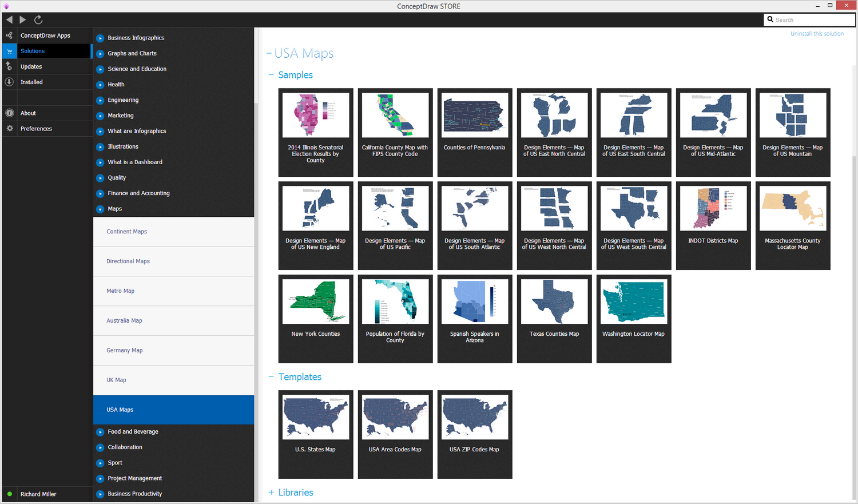The height and width of the screenshot is (504, 858).
Task: Click the search magnifier icon
Action: [770, 19]
